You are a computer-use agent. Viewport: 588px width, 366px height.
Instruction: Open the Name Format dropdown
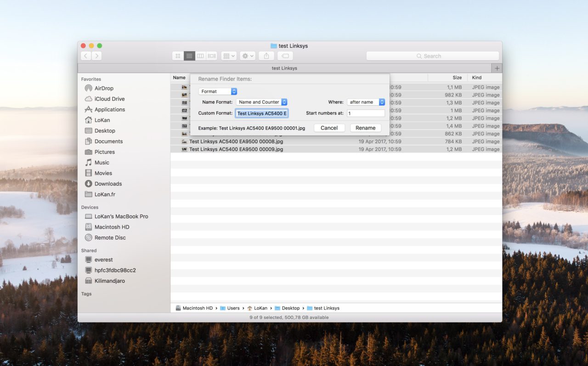coord(262,102)
